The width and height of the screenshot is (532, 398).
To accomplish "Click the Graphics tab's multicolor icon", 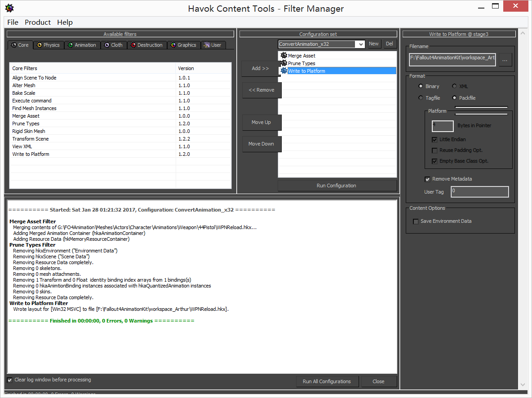I will tap(173, 45).
